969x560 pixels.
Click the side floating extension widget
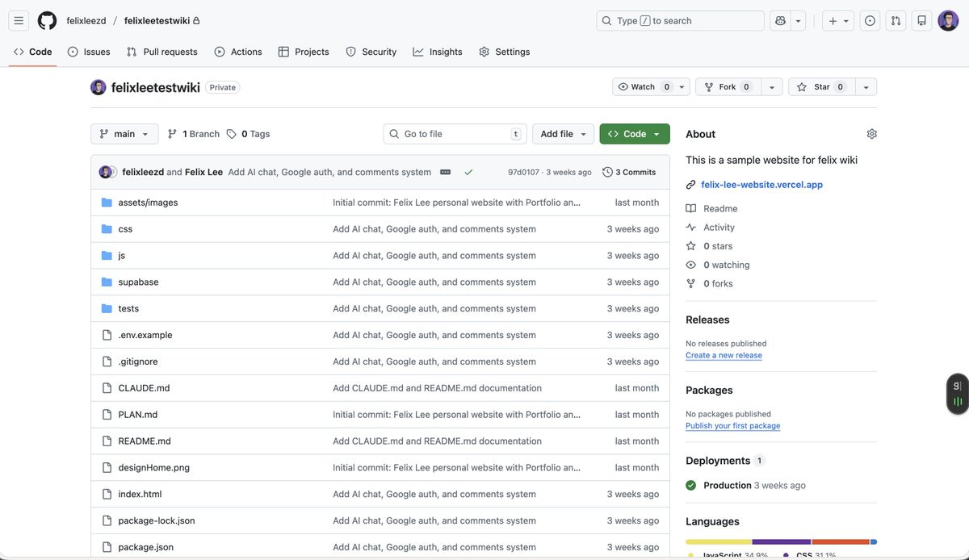pos(958,394)
